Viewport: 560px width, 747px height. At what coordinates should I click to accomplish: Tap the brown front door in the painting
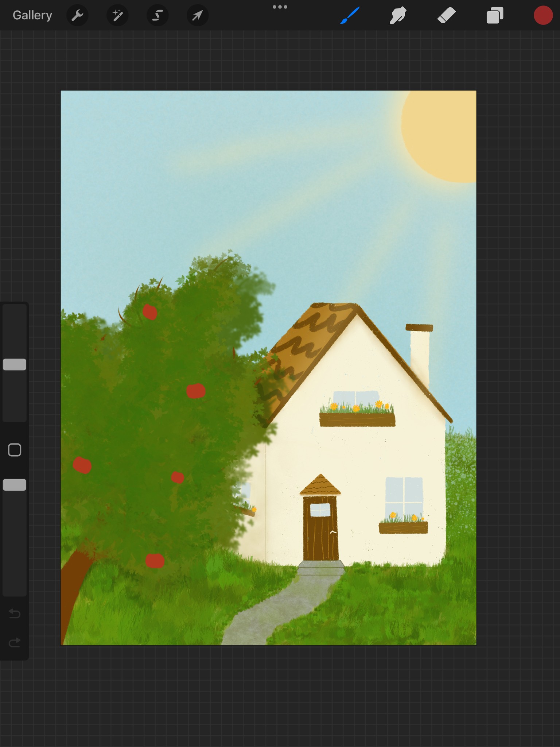click(x=320, y=528)
